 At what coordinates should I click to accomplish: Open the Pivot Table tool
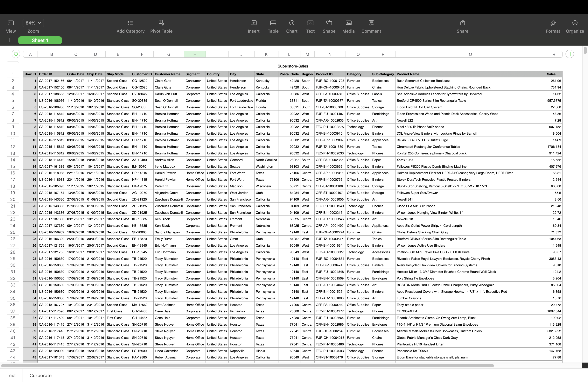(161, 26)
